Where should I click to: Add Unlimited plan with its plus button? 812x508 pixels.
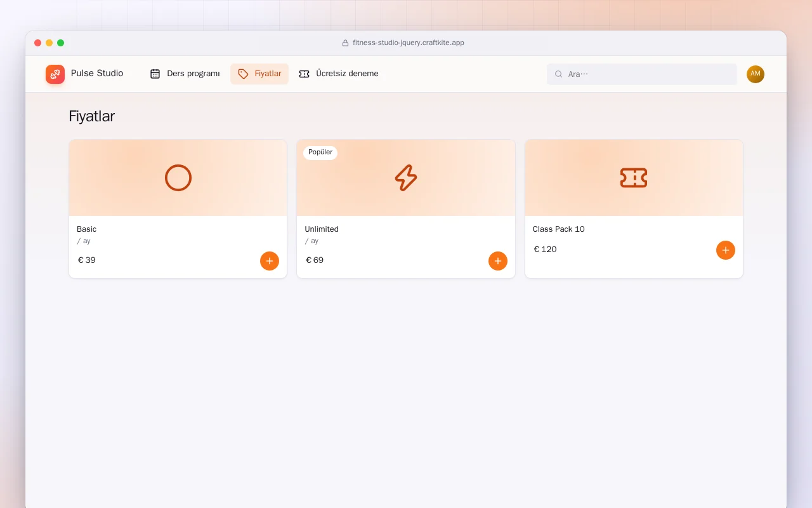(498, 261)
